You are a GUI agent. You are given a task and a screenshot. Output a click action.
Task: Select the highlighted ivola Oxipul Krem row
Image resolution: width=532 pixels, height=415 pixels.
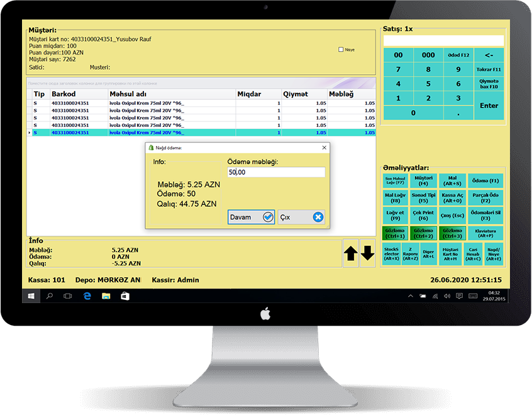157,133
